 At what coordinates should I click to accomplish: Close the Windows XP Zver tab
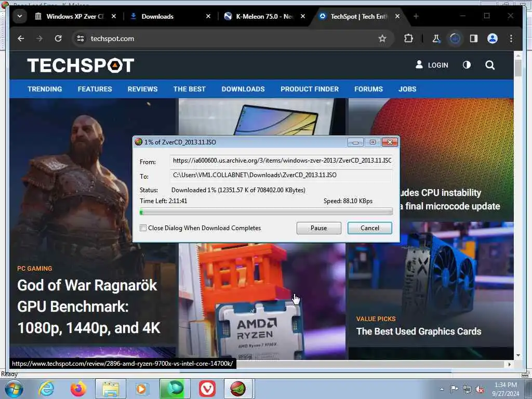pos(114,16)
